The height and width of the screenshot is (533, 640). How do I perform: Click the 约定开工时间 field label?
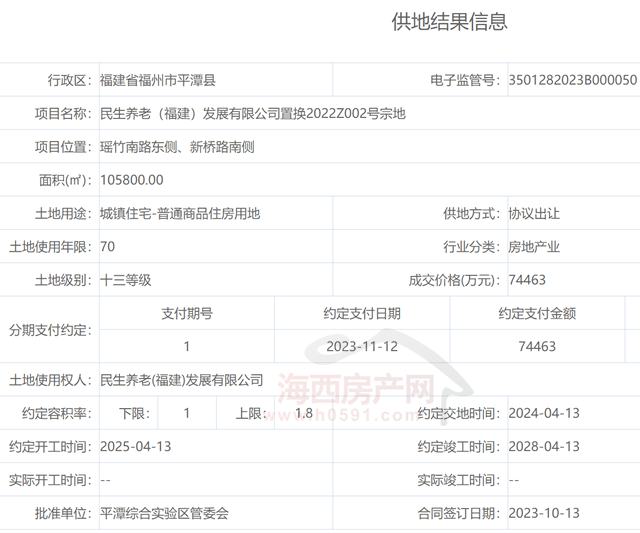click(51, 446)
